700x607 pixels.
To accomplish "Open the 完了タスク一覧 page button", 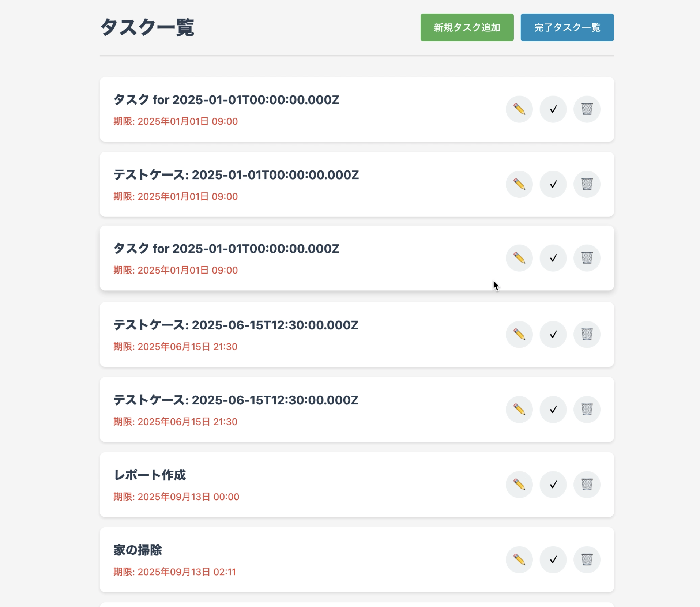I will click(567, 27).
